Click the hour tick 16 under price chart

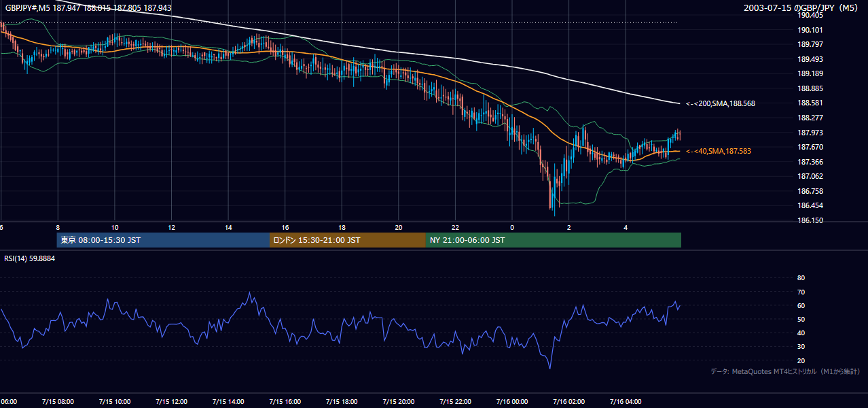click(285, 227)
